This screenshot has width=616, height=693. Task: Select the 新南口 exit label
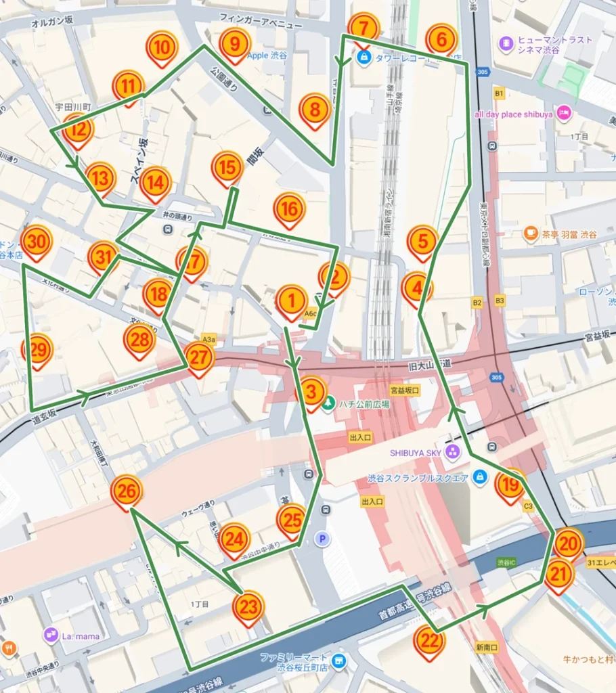point(486,648)
